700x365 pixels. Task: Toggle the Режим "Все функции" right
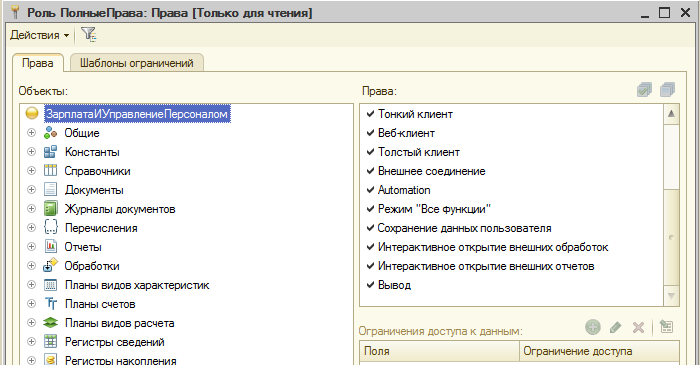click(x=370, y=208)
